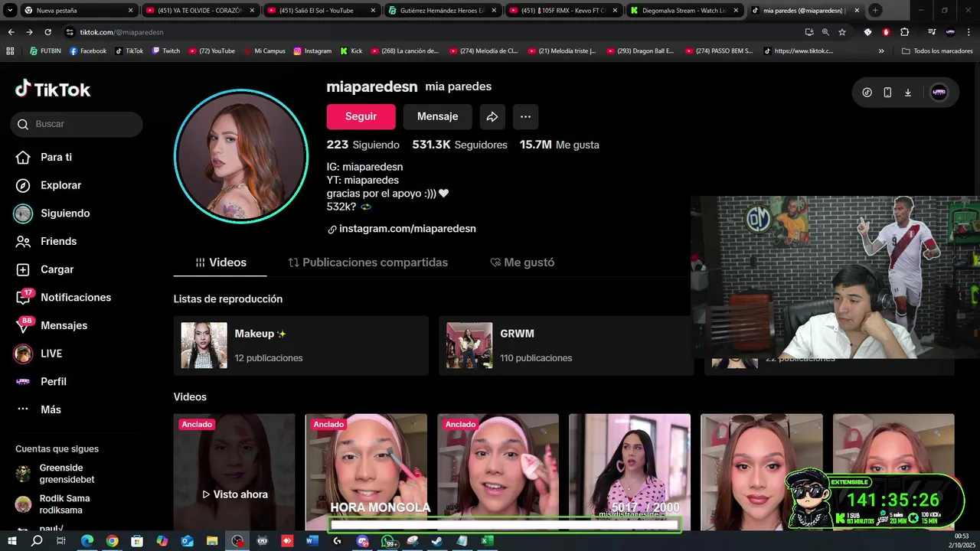
Task: Open the Todos los marcadores folder
Action: click(937, 51)
